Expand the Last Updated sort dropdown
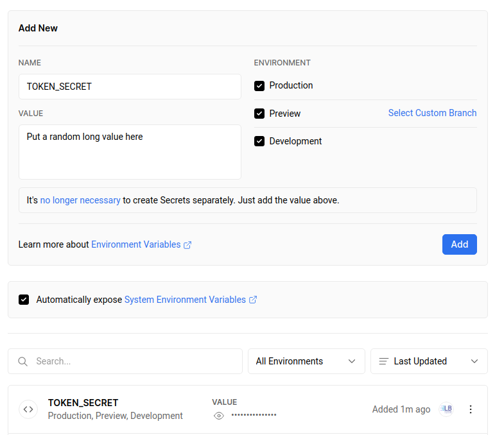The height and width of the screenshot is (435, 504). pos(429,361)
